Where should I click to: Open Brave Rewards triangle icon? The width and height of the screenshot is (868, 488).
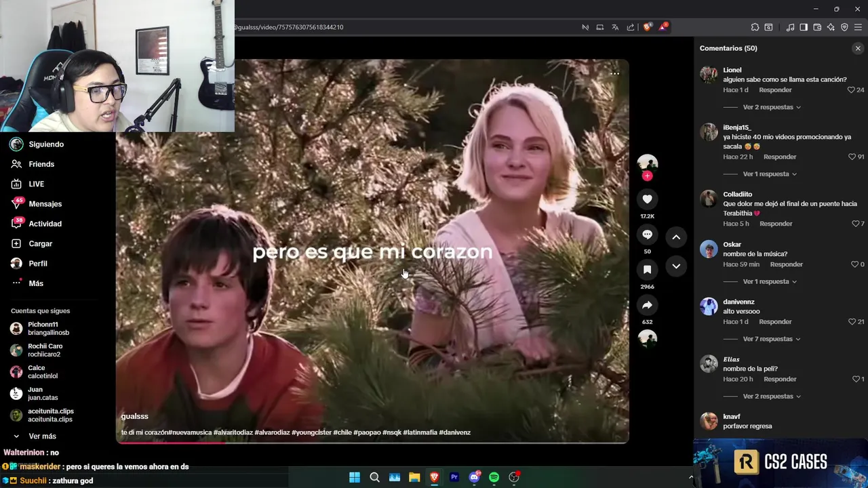point(664,27)
